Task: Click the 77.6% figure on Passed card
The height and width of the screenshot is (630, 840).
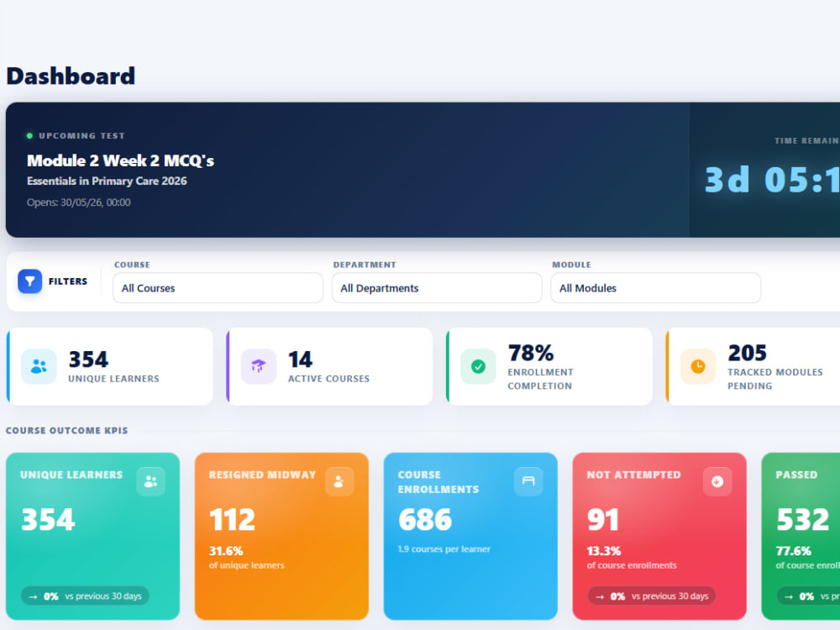Action: (794, 551)
